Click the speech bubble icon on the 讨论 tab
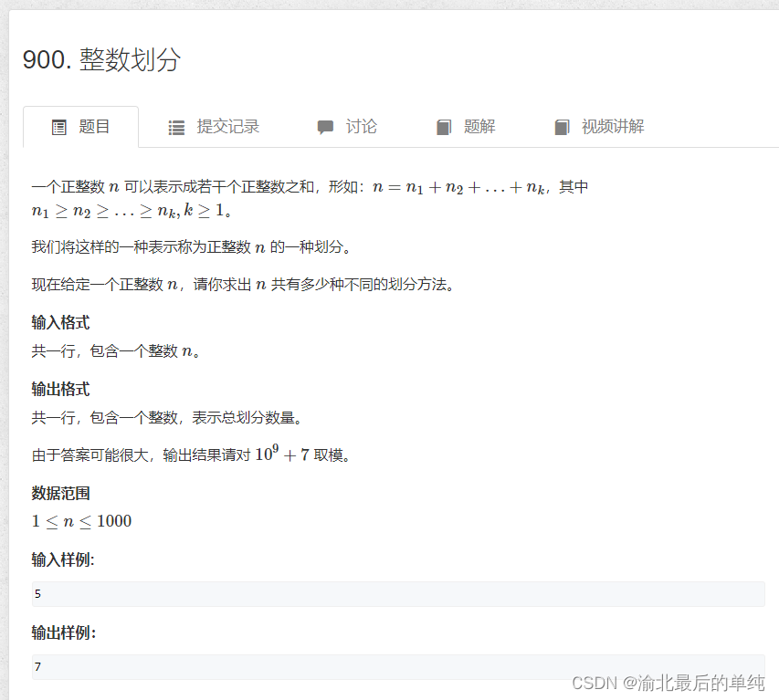 (325, 127)
